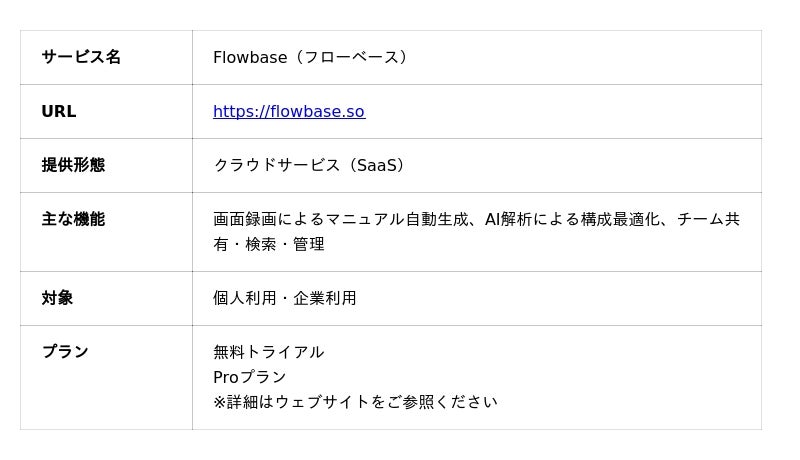Click the 企業利用 text
Screen dimensions: 800x460
pos(325,298)
